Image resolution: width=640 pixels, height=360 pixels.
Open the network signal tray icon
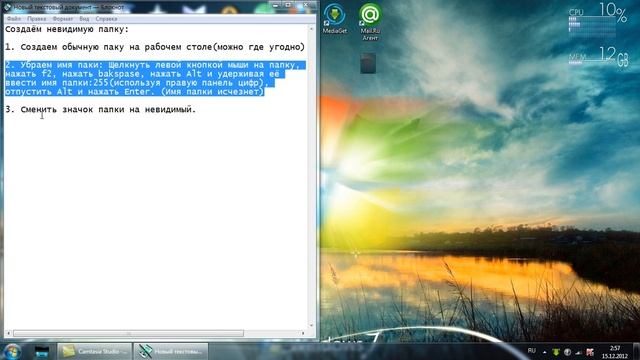coord(578,352)
